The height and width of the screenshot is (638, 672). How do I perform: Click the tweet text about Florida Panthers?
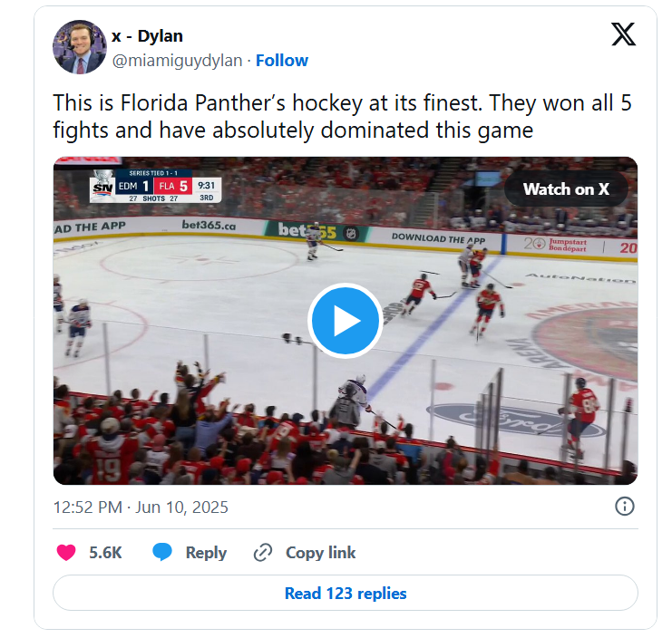click(342, 117)
